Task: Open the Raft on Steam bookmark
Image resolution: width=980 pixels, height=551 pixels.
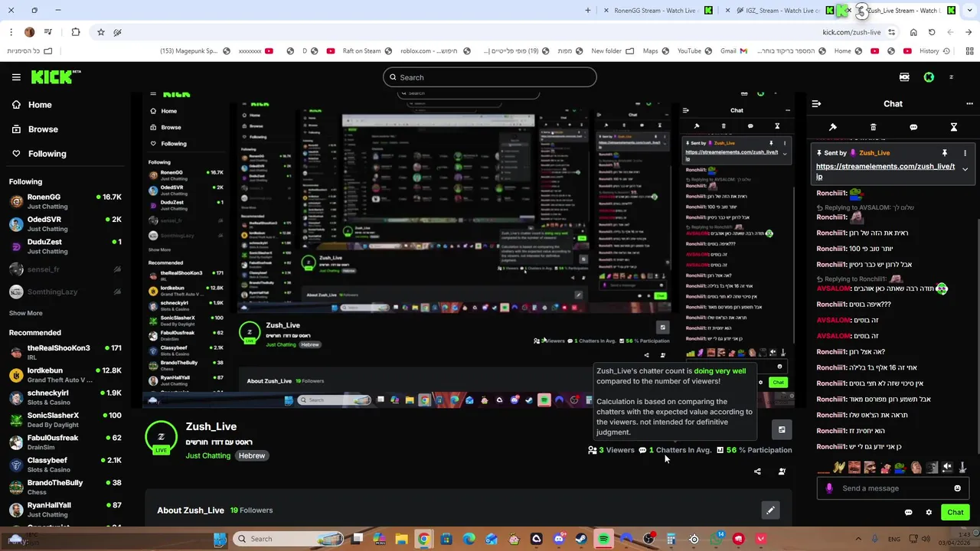Action: [x=367, y=51]
